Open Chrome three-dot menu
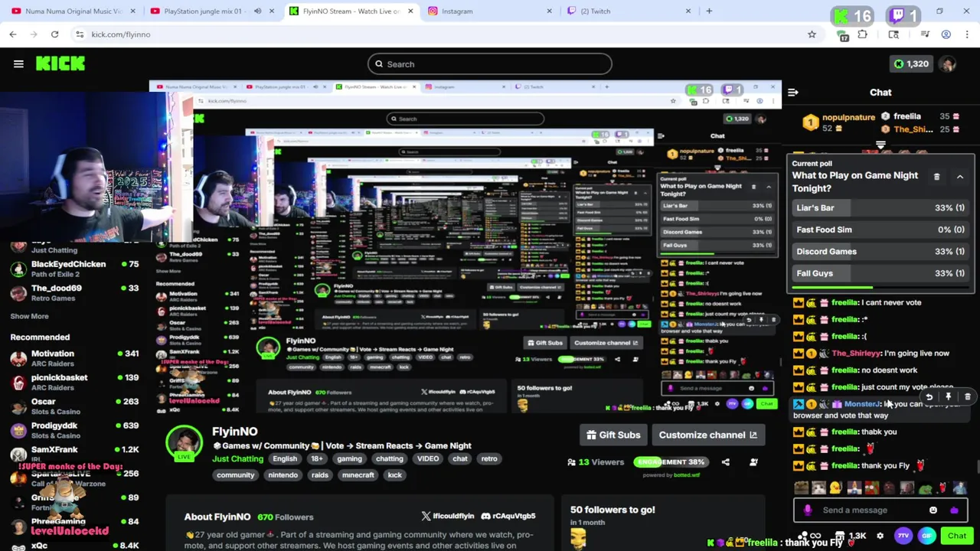980x551 pixels. [x=968, y=34]
